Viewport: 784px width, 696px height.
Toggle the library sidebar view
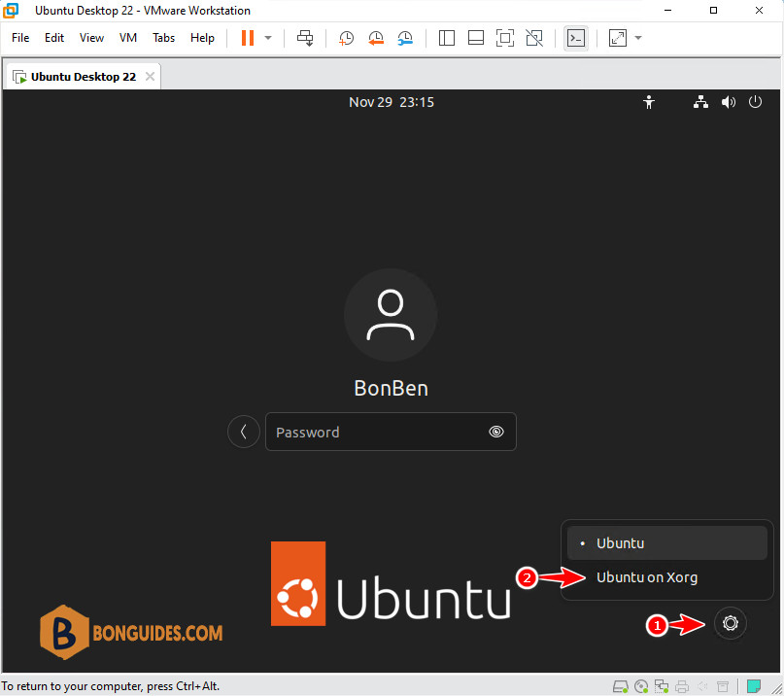click(447, 38)
